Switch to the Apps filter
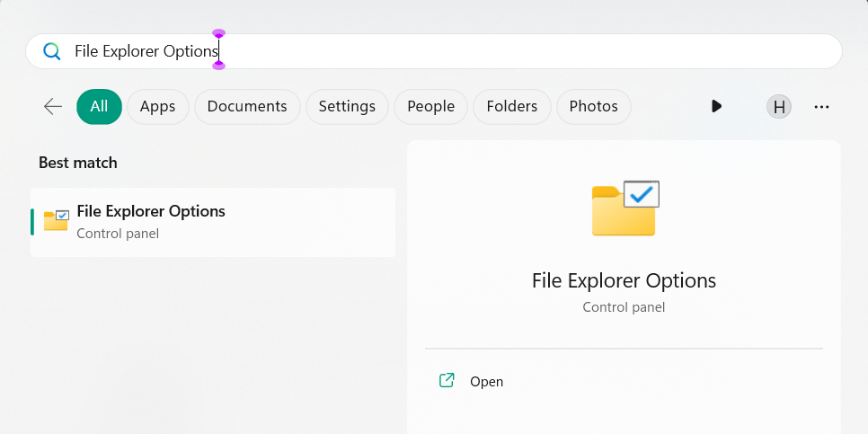868x434 pixels. click(157, 106)
